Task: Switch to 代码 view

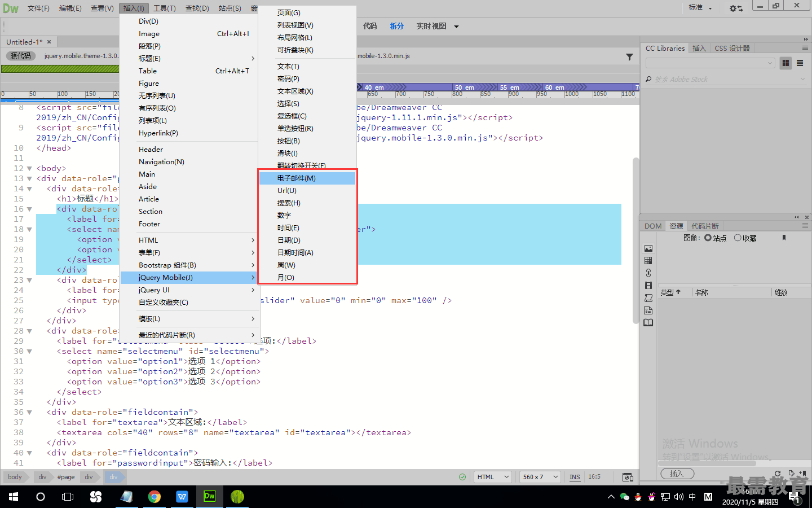Action: (370, 27)
